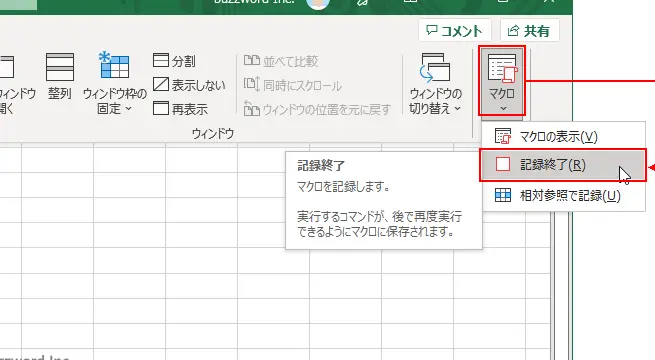Click the 分割 (Split) icon
This screenshot has height=360, width=655.
tap(161, 60)
